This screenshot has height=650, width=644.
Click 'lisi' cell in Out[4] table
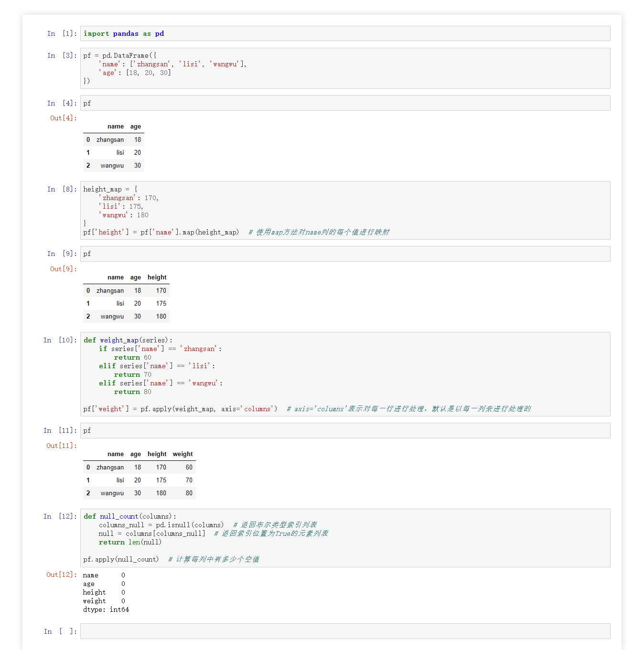120,152
